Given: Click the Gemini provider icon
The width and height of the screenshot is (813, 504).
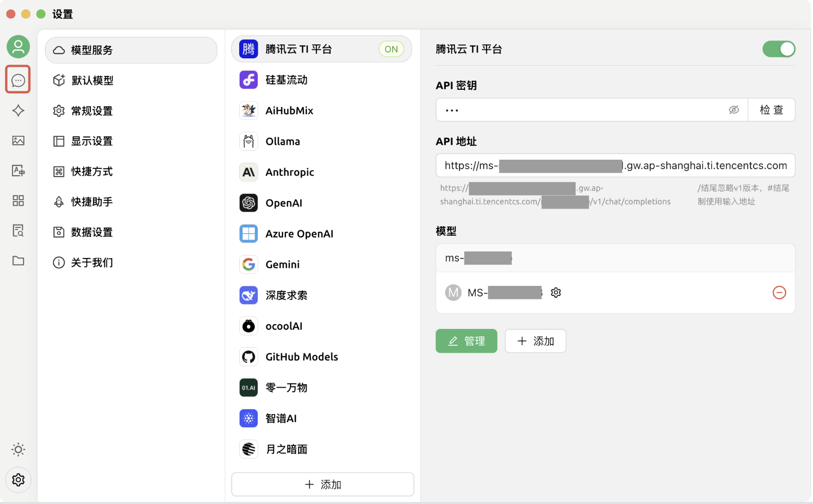Looking at the screenshot, I should pyautogui.click(x=249, y=264).
